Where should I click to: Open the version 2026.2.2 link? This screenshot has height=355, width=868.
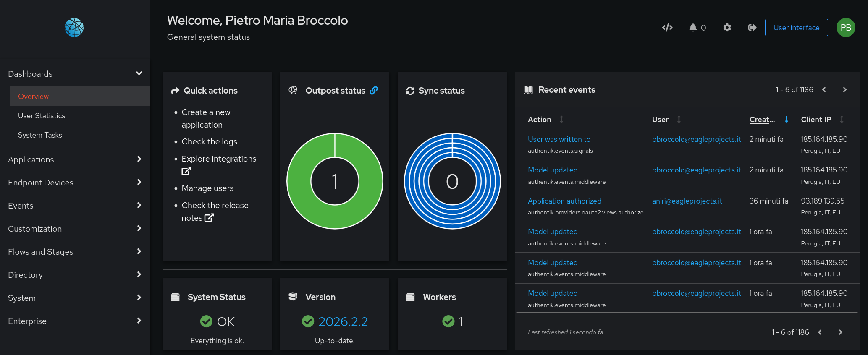click(343, 322)
